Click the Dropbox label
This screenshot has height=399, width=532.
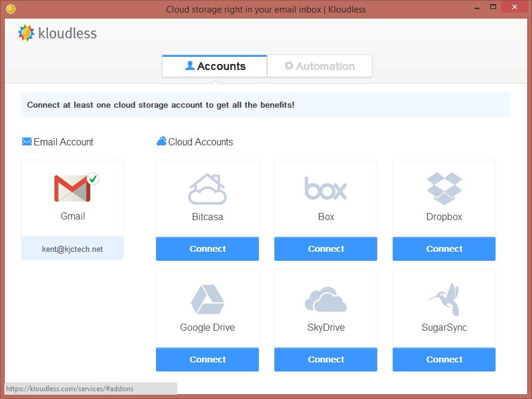pos(444,217)
